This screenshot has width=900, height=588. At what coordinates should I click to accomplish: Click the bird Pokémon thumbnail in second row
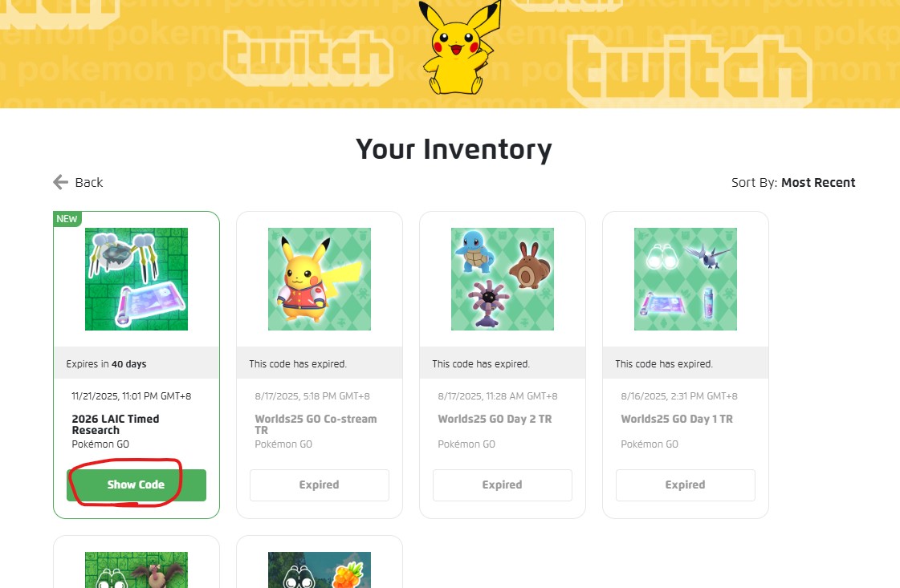(136, 570)
